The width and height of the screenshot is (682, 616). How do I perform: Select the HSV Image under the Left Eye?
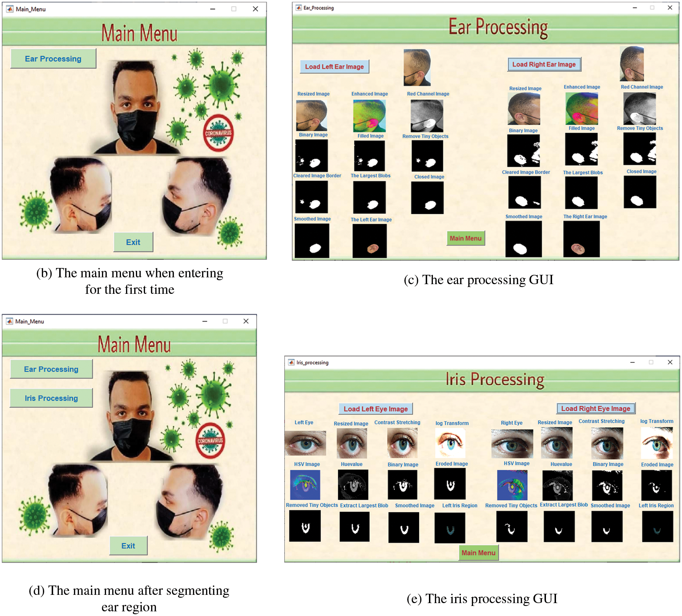tap(305, 485)
